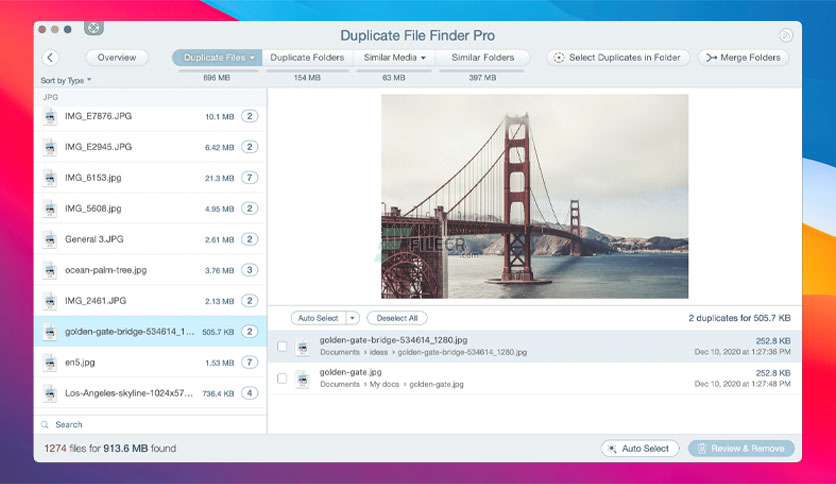Click the Deselect All button
836x484 pixels.
397,318
